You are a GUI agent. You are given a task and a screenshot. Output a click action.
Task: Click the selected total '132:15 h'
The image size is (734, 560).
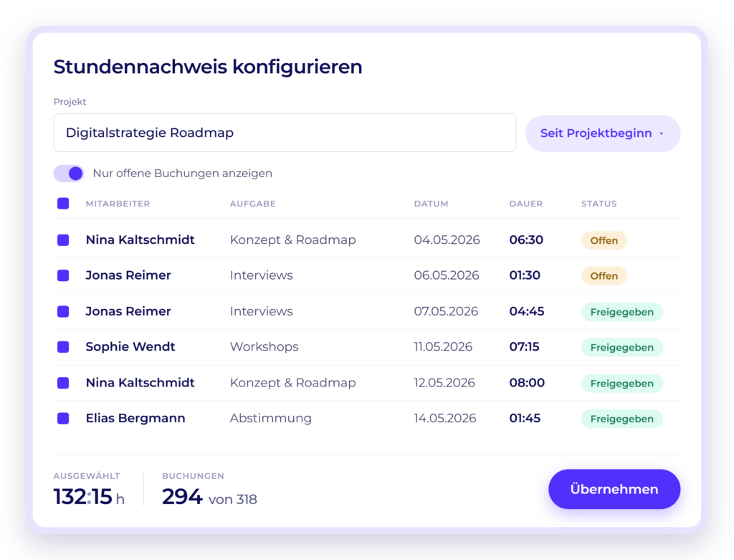(89, 497)
